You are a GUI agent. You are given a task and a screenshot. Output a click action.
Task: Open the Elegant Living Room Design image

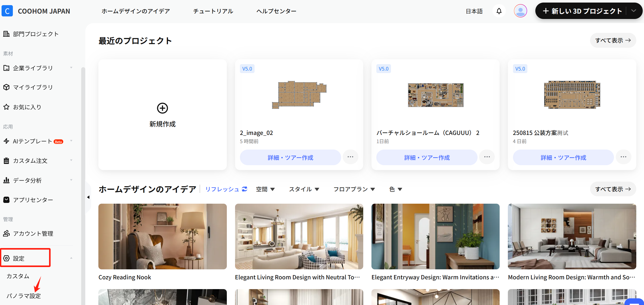[299, 236]
